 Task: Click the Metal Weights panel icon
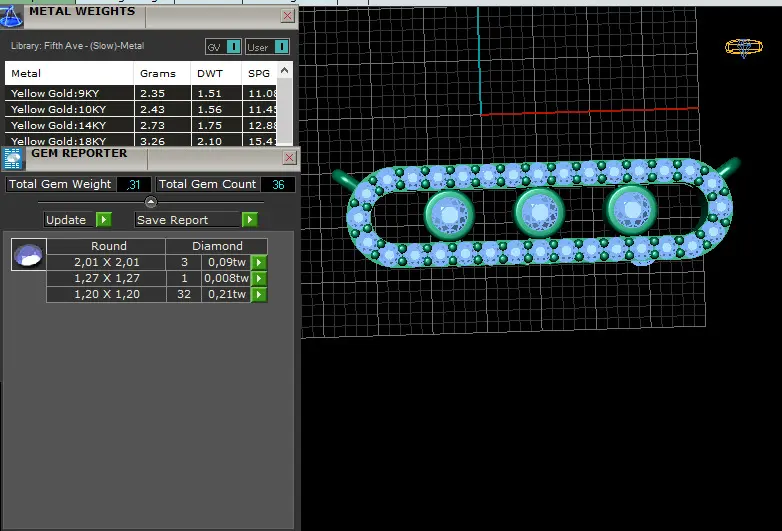point(11,16)
